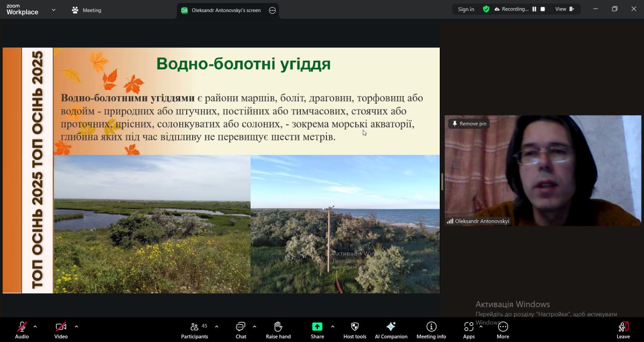Click the left wetland landscape photo
The width and height of the screenshot is (644, 342).
tap(152, 224)
